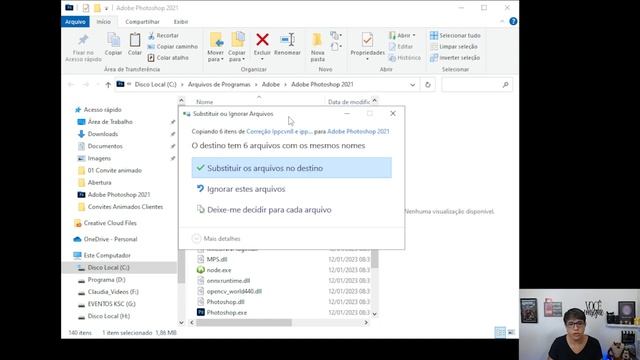Click the large icons view icon in status bar
640x360 pixels.
tap(511, 332)
